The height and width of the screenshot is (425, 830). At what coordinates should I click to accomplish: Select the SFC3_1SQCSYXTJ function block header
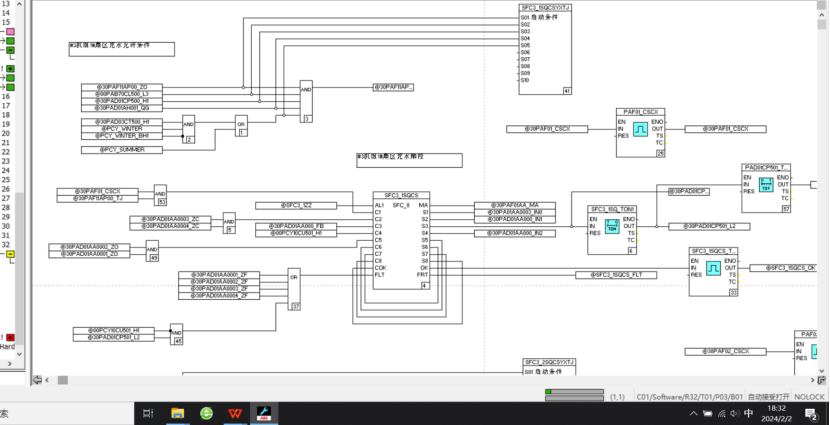545,8
